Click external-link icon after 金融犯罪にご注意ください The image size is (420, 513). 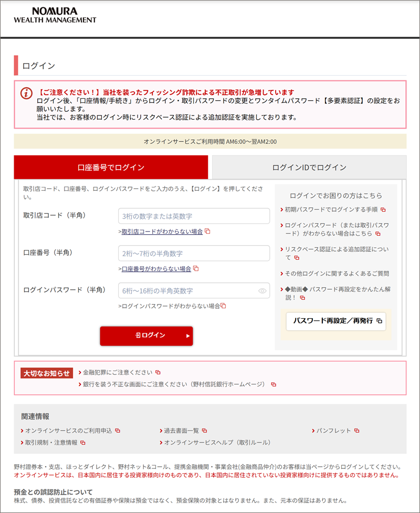pyautogui.click(x=157, y=372)
